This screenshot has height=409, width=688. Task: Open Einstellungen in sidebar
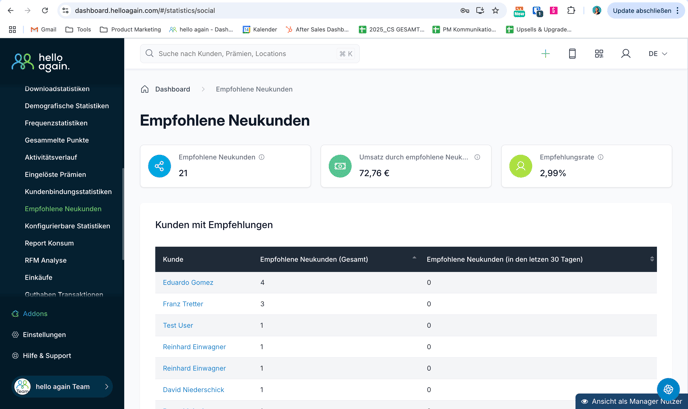coord(39,334)
